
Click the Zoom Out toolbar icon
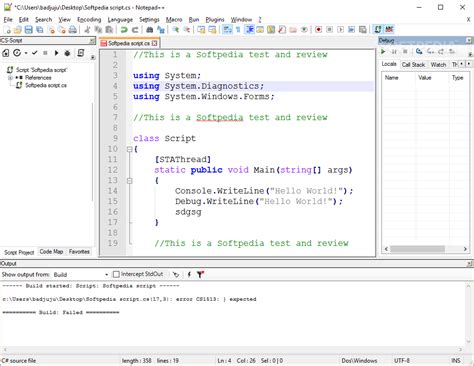click(x=187, y=30)
